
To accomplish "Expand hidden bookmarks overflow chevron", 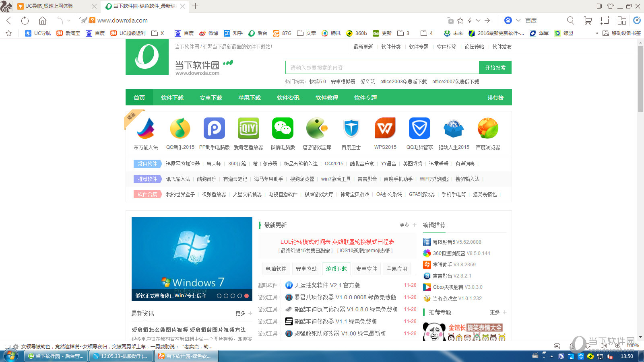I will click(x=597, y=33).
